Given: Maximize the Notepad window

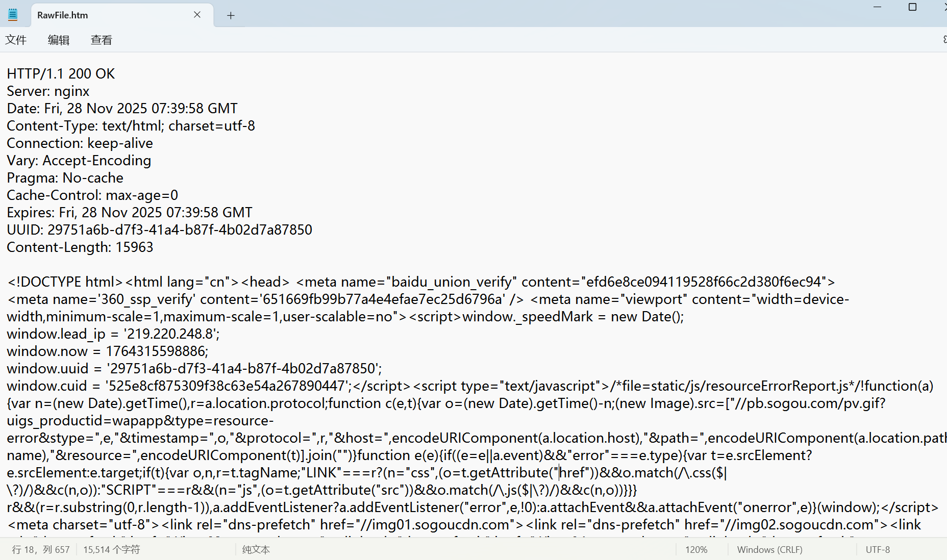Looking at the screenshot, I should 912,7.
